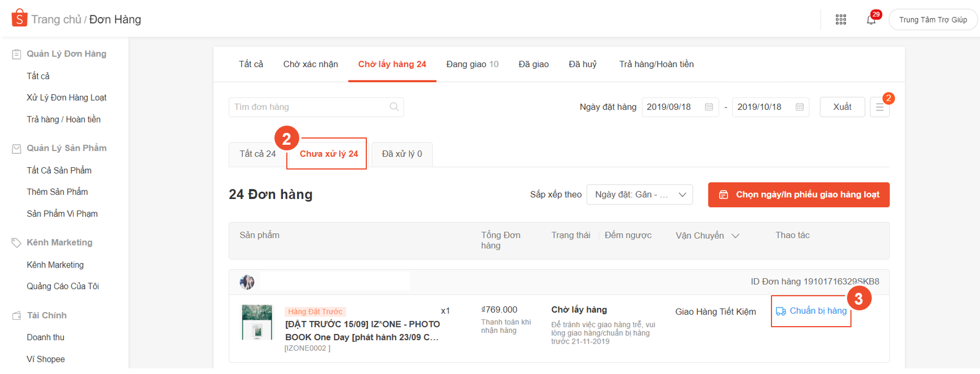Image resolution: width=980 pixels, height=374 pixels.
Task: Click the buyer avatar in order row
Action: 247,282
